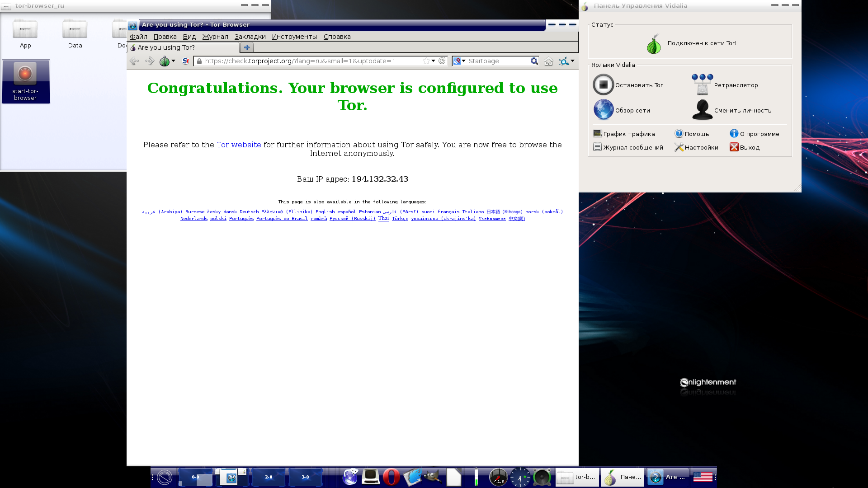Screen dimensions: 868x488
Task: Select the Data folder in file manager
Action: (x=75, y=34)
